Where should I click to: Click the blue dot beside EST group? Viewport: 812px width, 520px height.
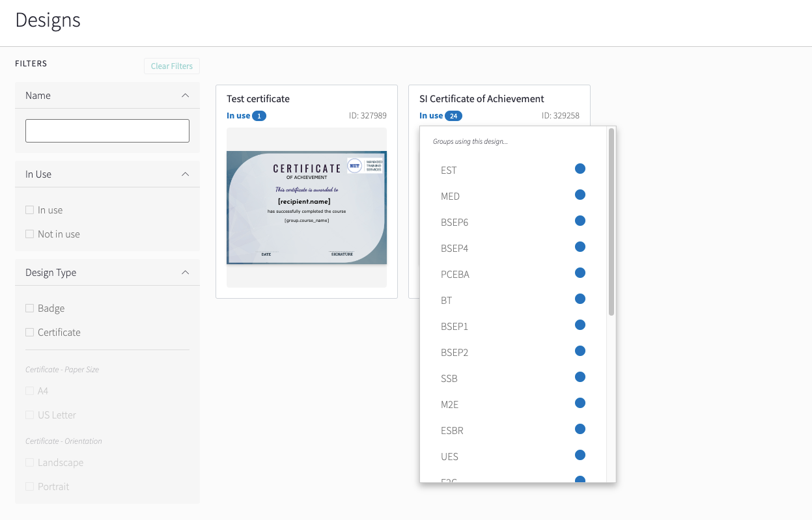point(580,169)
